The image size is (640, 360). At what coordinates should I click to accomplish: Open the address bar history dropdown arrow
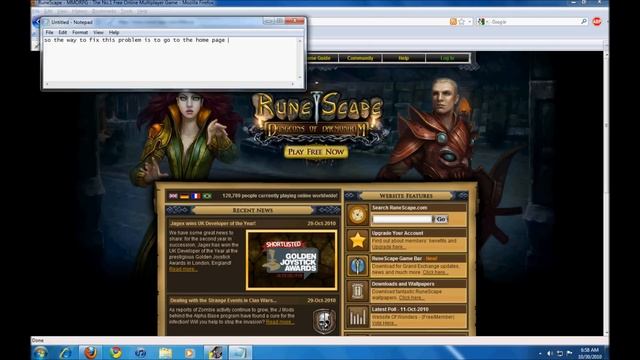(x=470, y=22)
